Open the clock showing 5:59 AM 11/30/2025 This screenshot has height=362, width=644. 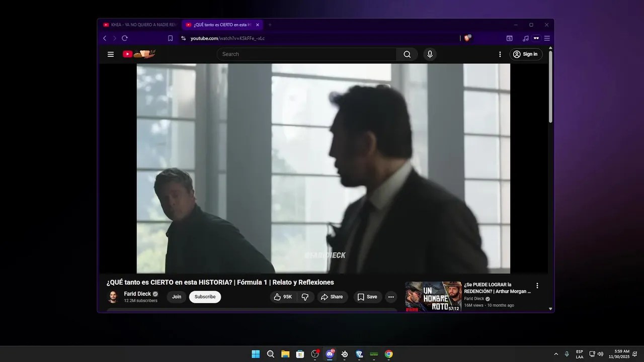pos(619,354)
